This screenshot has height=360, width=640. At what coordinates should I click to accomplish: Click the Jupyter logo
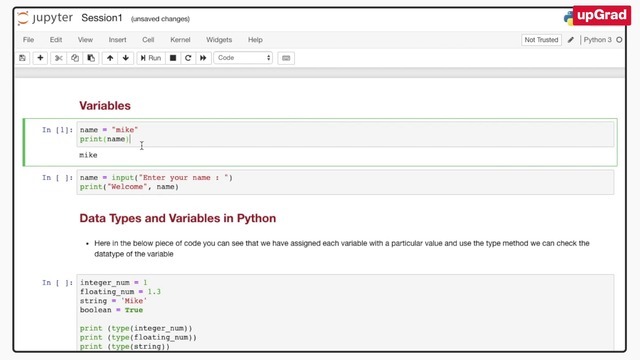pos(45,18)
